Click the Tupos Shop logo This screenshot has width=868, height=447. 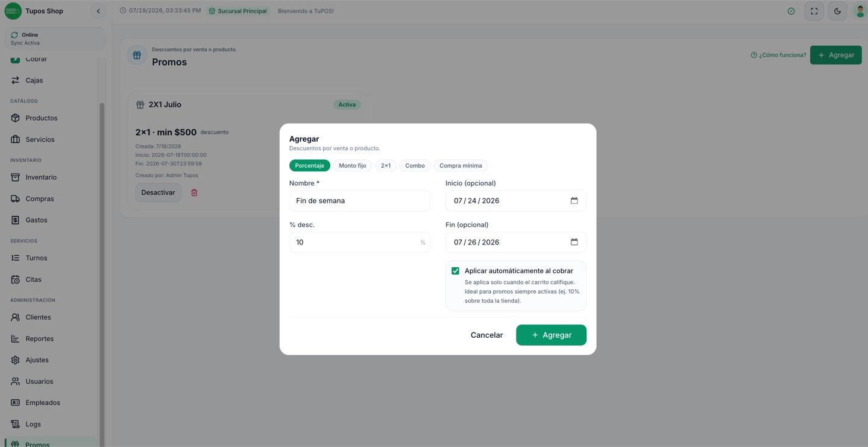[x=13, y=11]
